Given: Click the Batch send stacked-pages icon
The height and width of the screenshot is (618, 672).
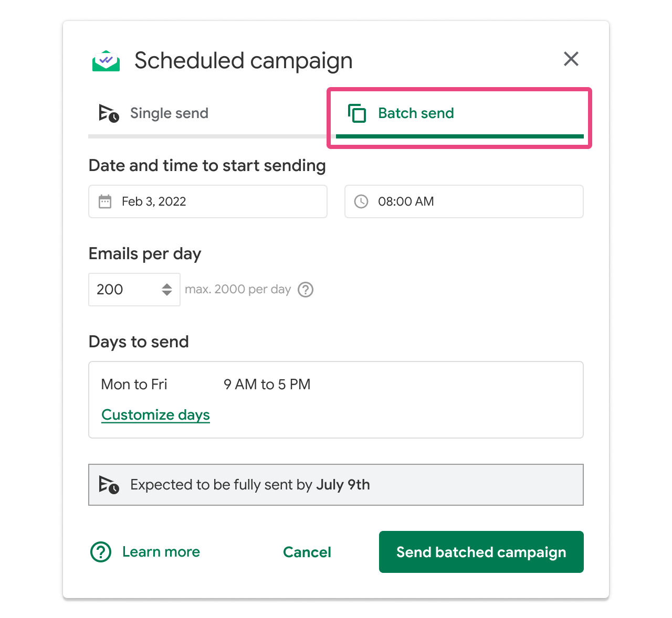Looking at the screenshot, I should (357, 113).
